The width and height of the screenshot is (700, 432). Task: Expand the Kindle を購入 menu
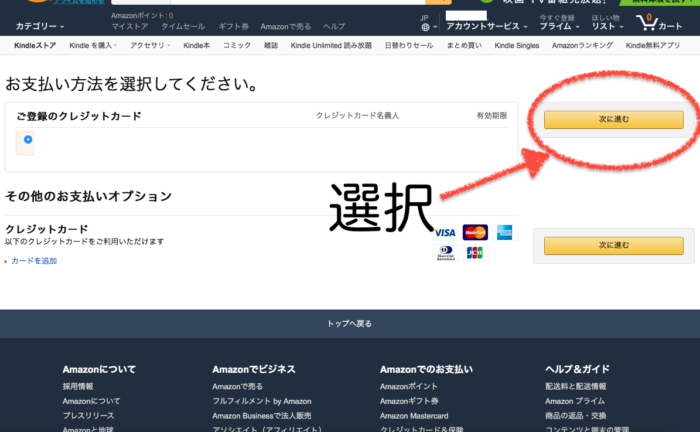coord(93,46)
